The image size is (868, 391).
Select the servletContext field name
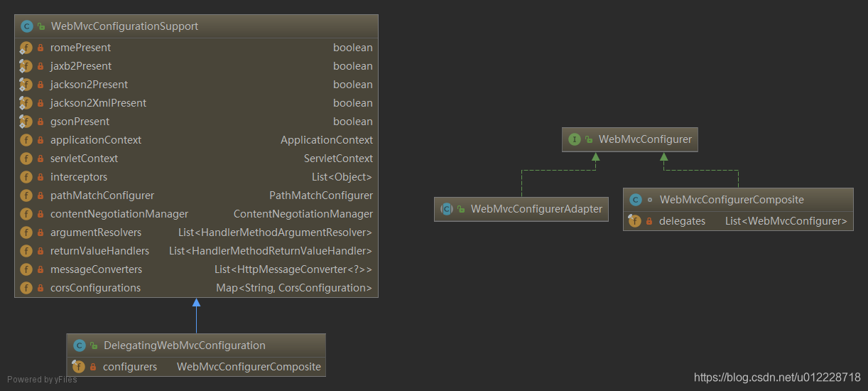(x=84, y=159)
